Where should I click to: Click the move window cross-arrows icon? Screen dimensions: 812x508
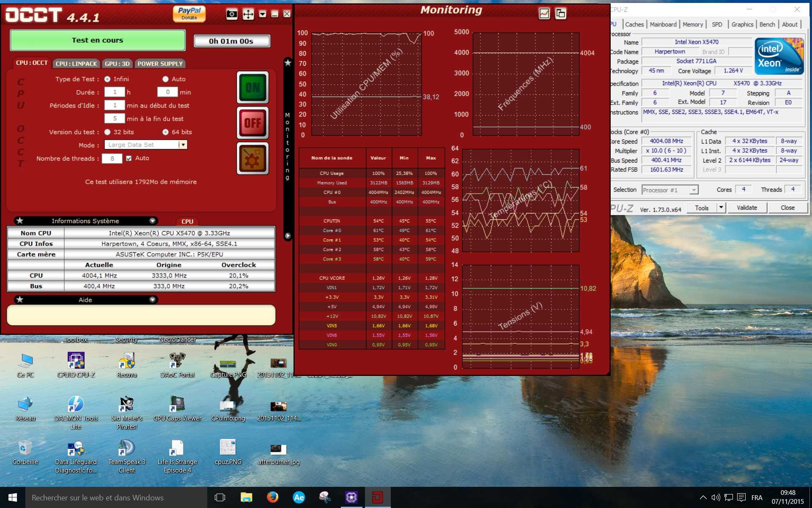tap(248, 14)
